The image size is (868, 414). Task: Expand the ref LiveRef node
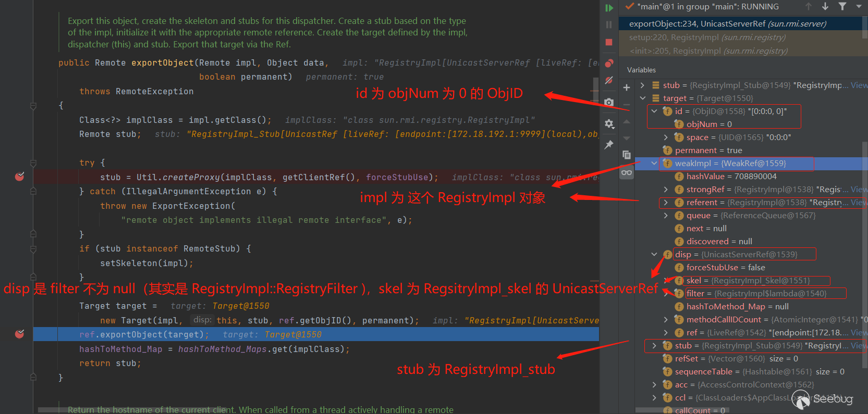click(x=666, y=332)
